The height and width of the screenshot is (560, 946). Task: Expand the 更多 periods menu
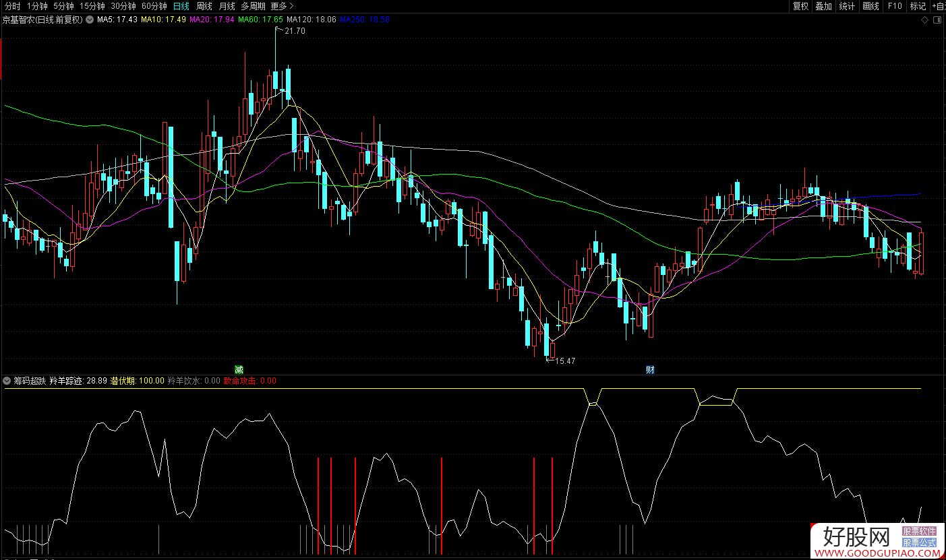pyautogui.click(x=283, y=6)
